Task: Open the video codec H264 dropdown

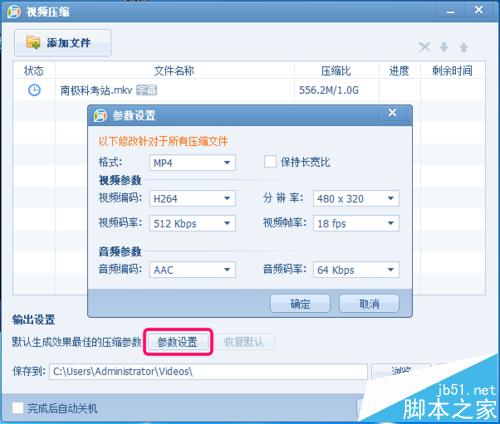Action: (192, 199)
